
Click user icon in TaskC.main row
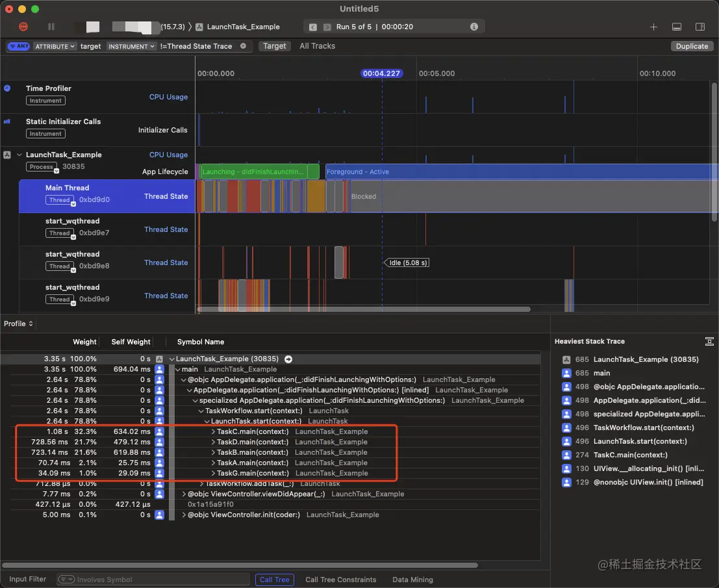159,431
